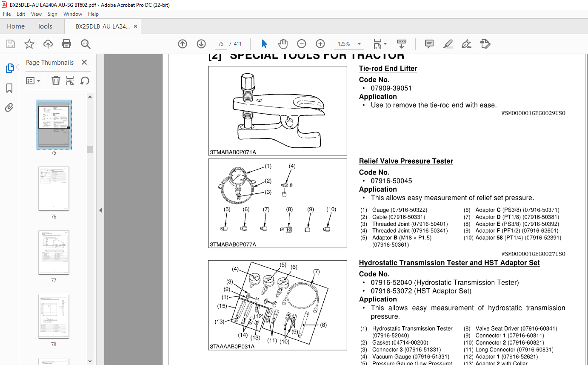Open thumbnails options dropdown menu

(33, 80)
